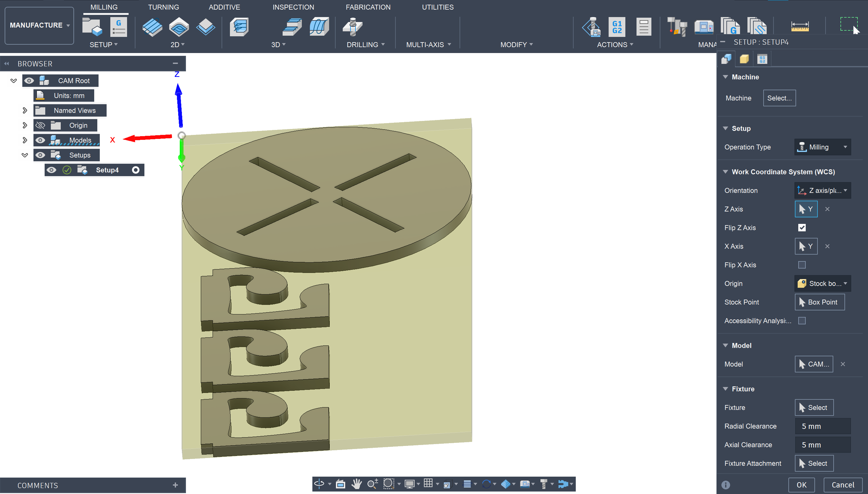Switch to the Turning tab
Viewport: 868px width, 494px height.
[163, 7]
